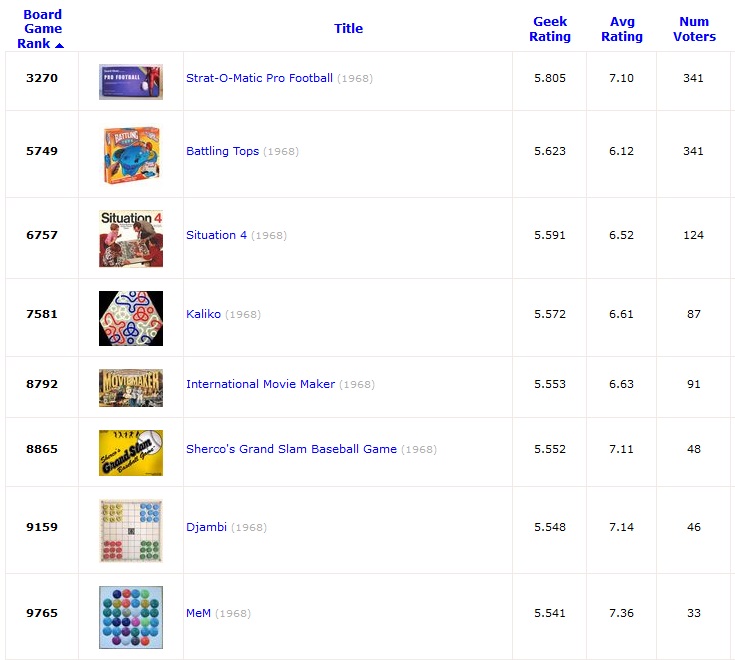
Task: Sort list by Avg Rating
Action: [622, 29]
